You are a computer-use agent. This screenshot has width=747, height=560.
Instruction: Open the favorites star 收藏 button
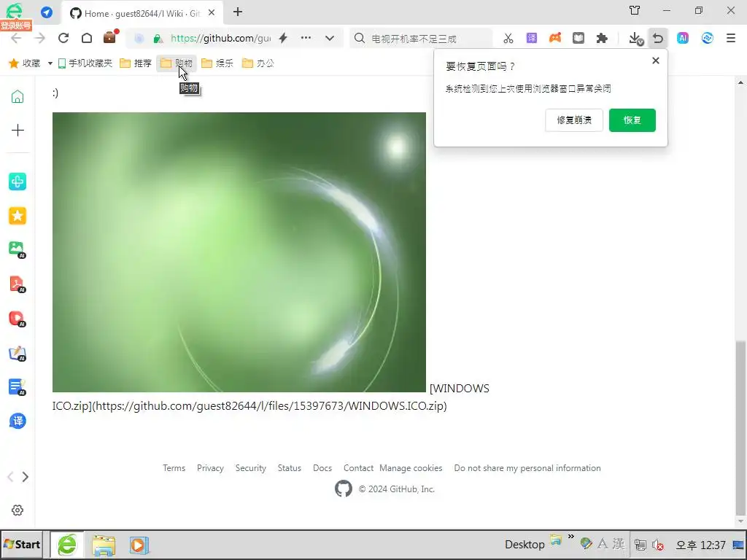pyautogui.click(x=25, y=63)
